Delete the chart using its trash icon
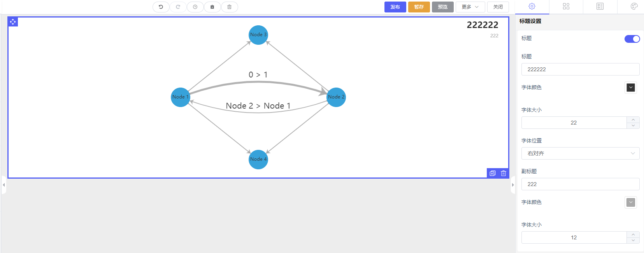Image resolution: width=644 pixels, height=253 pixels. (504, 173)
